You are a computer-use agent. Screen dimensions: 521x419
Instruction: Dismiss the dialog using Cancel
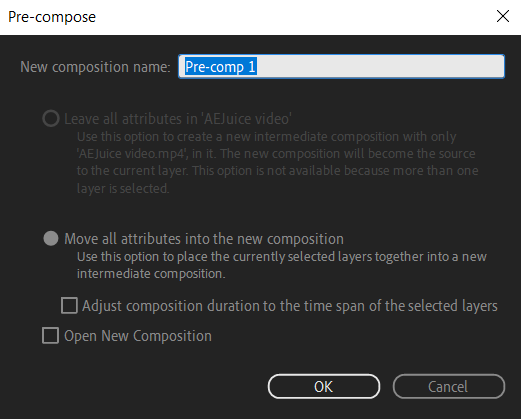click(449, 386)
